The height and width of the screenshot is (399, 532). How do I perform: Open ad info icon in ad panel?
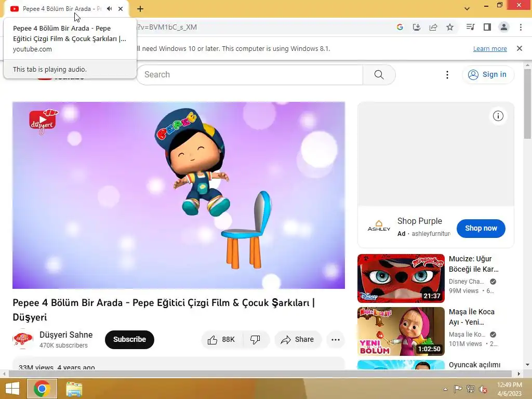(x=498, y=116)
